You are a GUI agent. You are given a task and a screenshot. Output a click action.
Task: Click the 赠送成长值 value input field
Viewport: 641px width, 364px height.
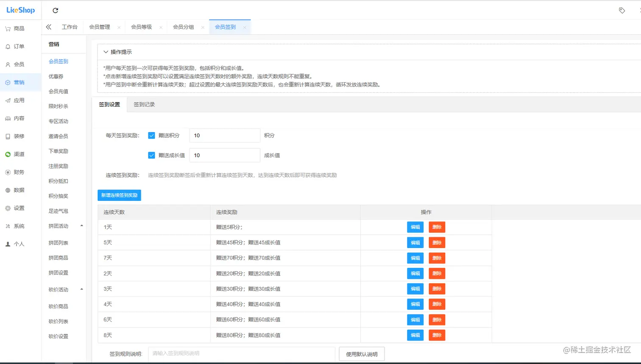(225, 155)
